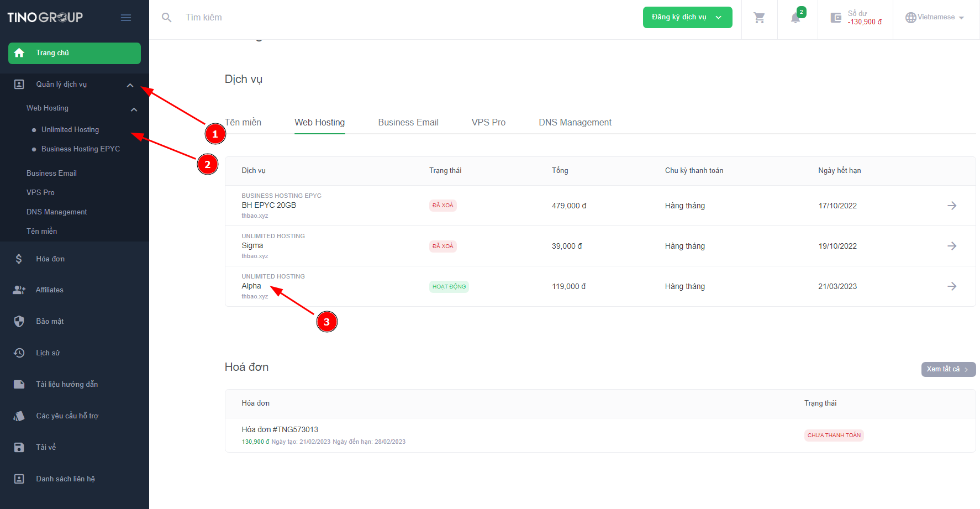The width and height of the screenshot is (980, 509).
Task: Click the Tài liệu hướng dẫn folder icon
Action: [x=19, y=384]
